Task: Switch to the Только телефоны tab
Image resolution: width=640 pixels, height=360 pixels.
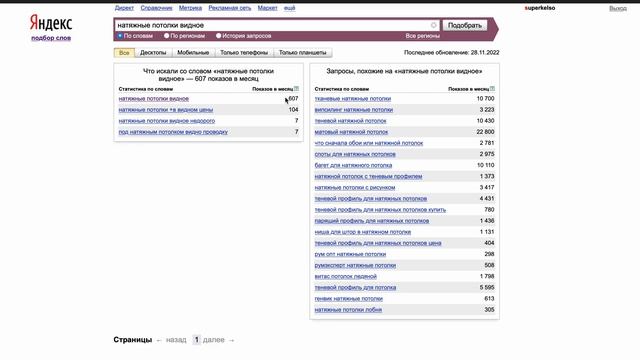Action: [x=244, y=53]
